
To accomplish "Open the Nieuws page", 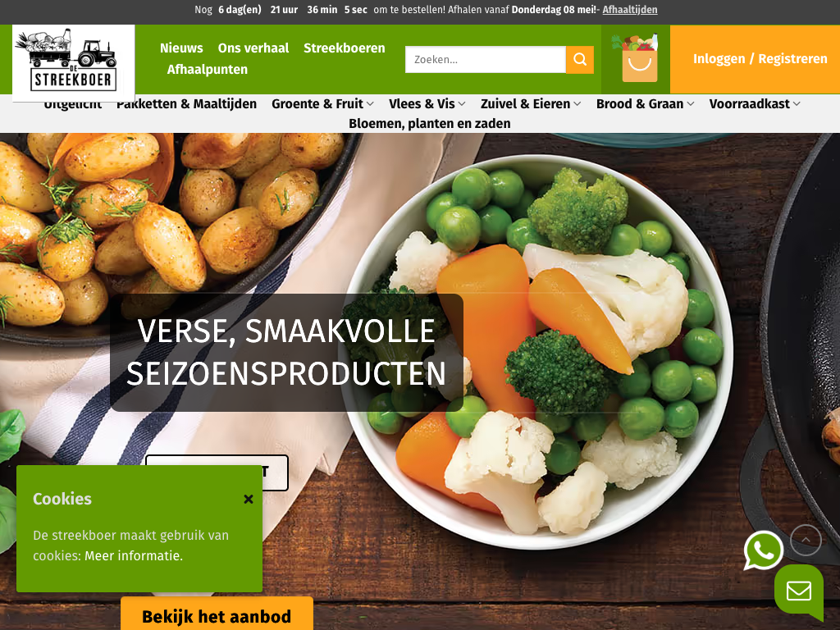I will (181, 48).
